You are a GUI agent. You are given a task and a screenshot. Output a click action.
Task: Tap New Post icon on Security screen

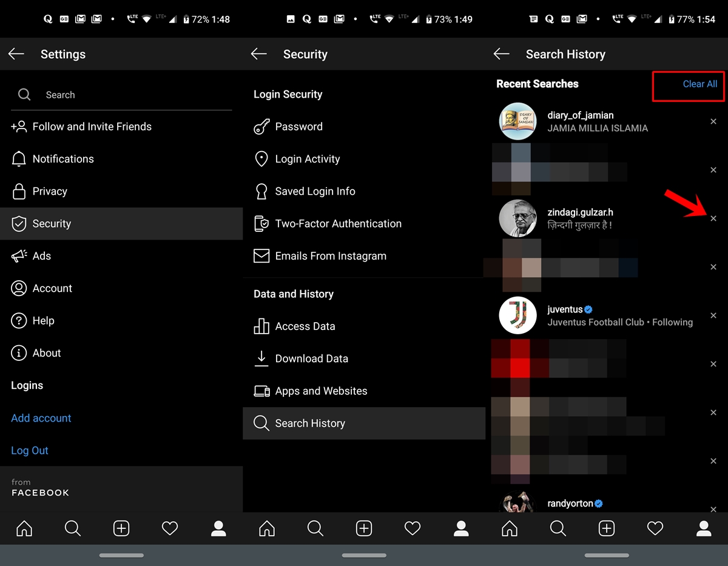coord(364,528)
